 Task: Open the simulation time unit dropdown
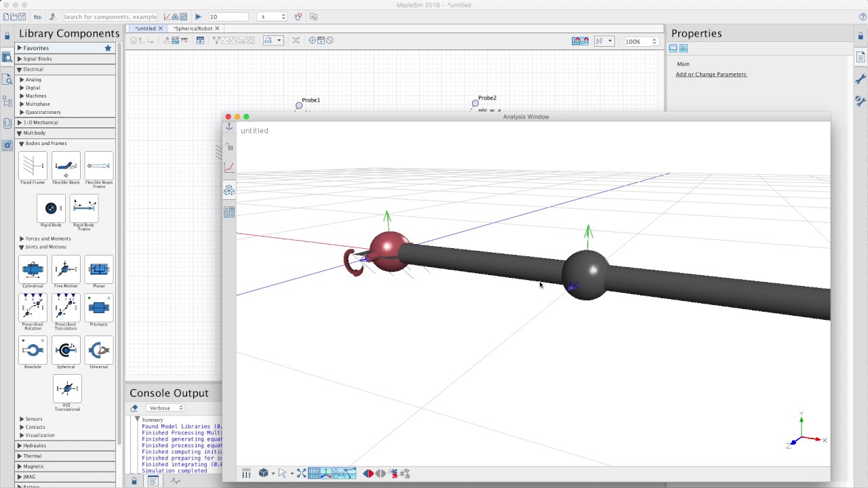click(273, 16)
